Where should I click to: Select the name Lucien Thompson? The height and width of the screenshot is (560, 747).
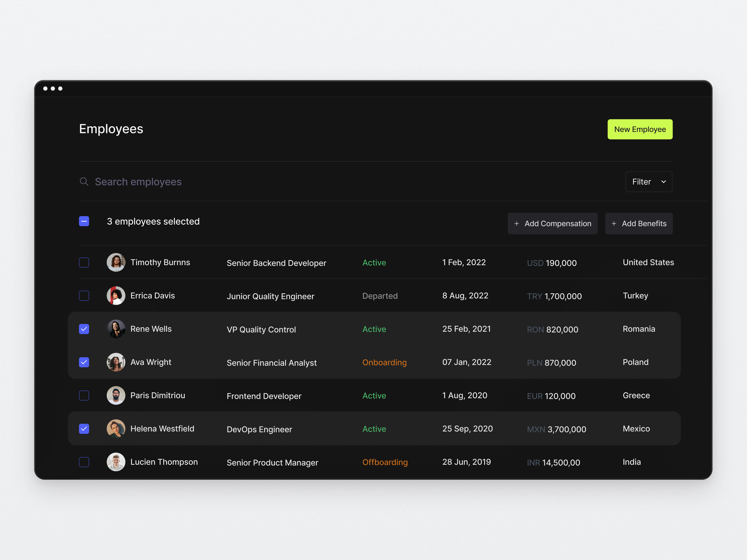[x=164, y=462]
